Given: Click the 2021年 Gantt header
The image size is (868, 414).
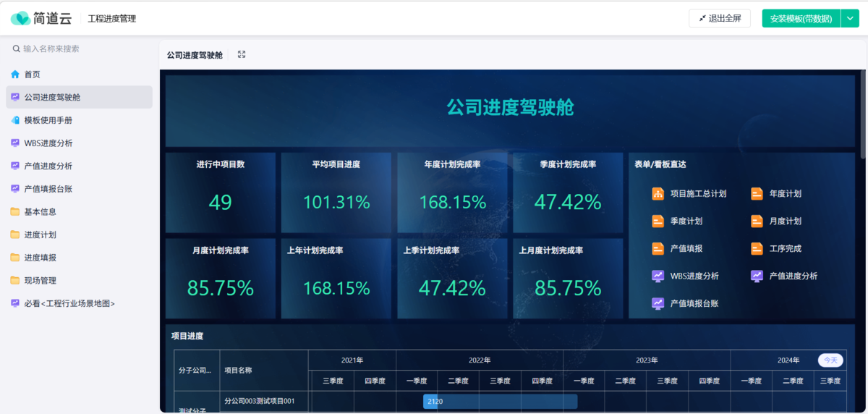Looking at the screenshot, I should pyautogui.click(x=352, y=360).
